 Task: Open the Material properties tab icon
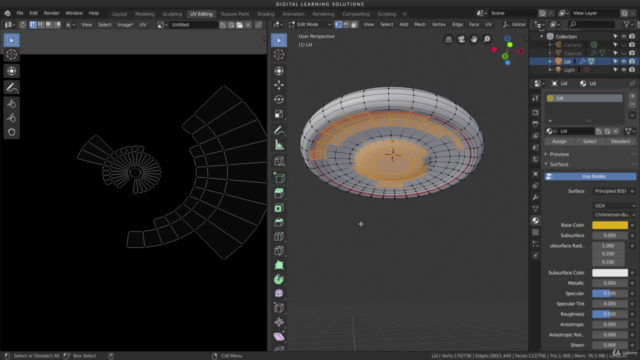[536, 220]
